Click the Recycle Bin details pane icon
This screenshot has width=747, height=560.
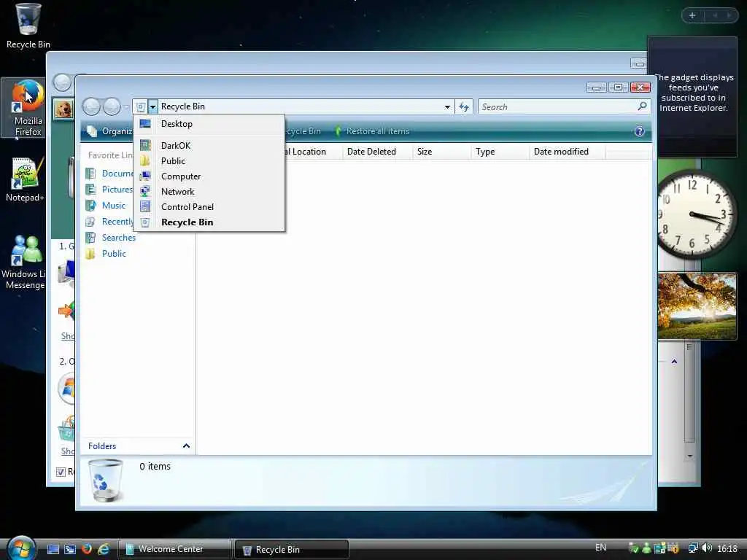[x=106, y=480]
